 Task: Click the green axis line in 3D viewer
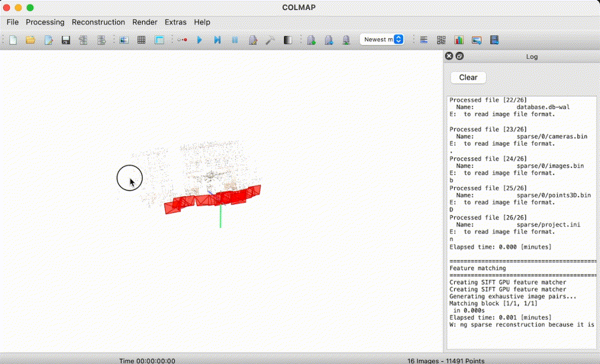pyautogui.click(x=220, y=216)
